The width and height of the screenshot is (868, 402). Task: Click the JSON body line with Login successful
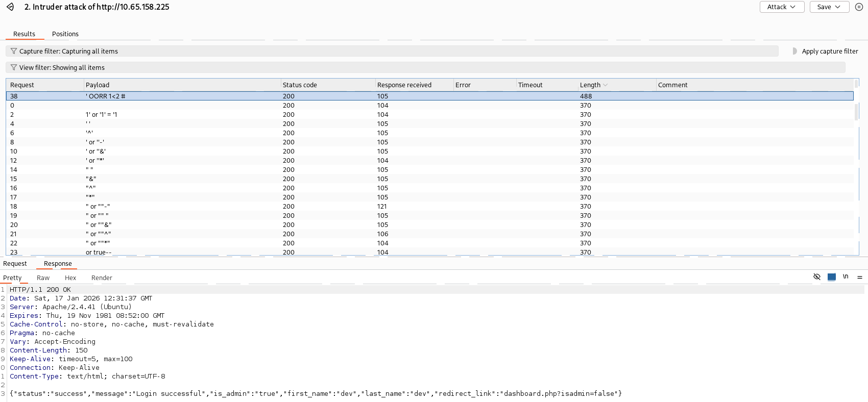pos(316,393)
